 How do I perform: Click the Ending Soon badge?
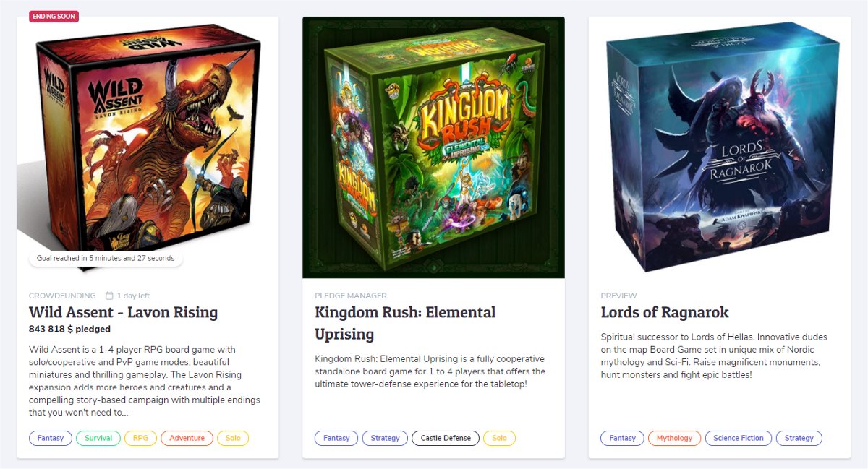(x=54, y=17)
